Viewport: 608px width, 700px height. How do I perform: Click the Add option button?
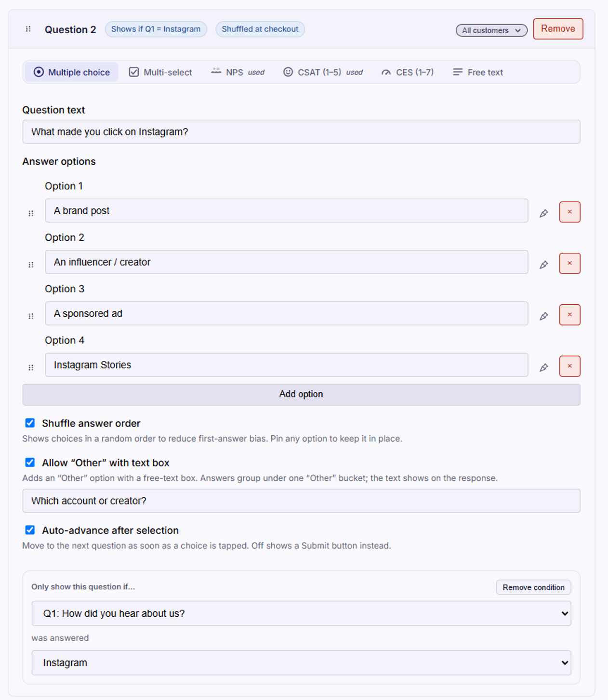point(301,394)
